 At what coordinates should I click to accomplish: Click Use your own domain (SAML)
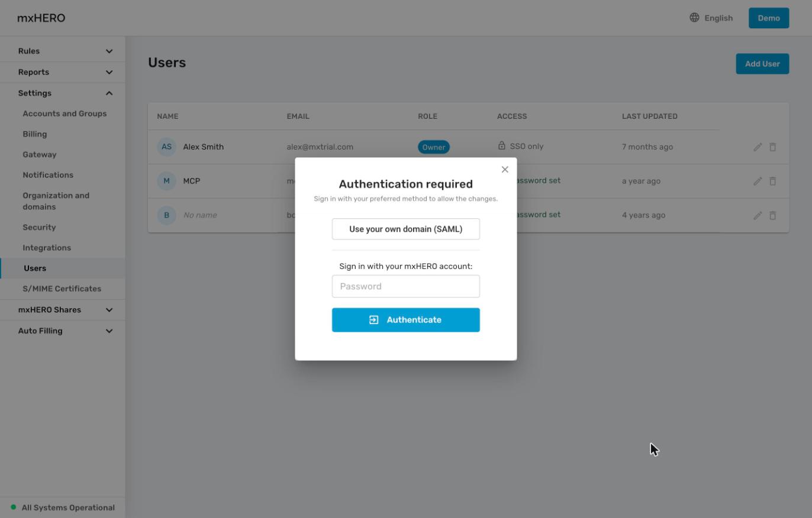click(405, 229)
